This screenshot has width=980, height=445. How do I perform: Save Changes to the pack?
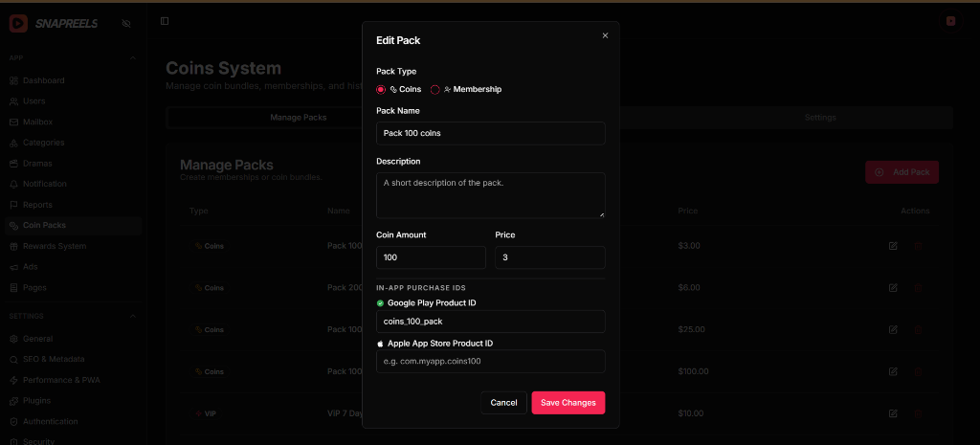[x=568, y=403]
